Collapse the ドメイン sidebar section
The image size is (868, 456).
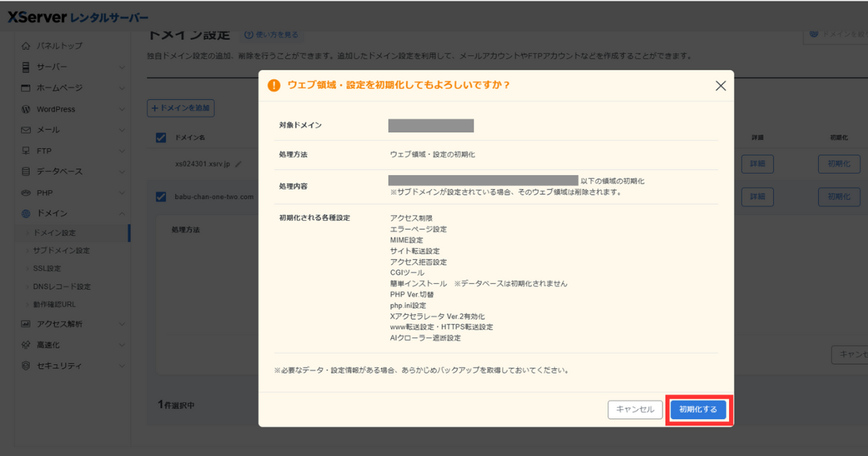pyautogui.click(x=122, y=214)
